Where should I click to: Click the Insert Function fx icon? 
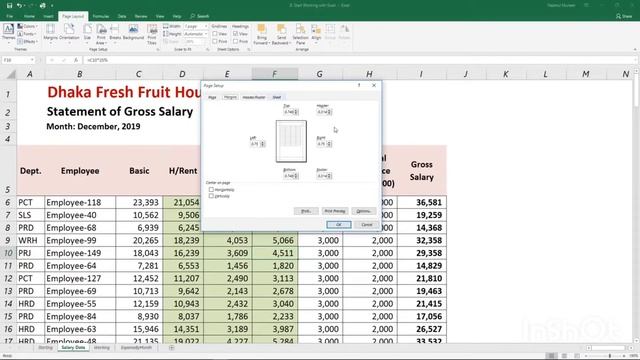[x=76, y=60]
